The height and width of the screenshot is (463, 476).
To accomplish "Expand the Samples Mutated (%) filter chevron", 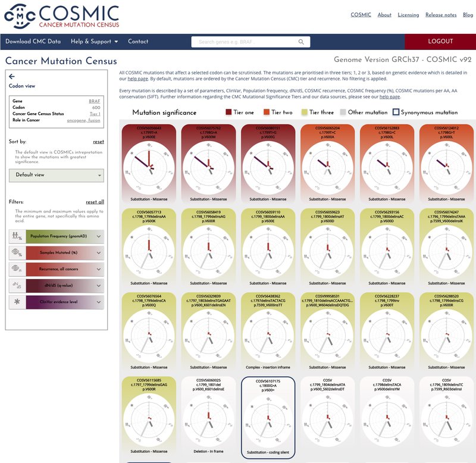I will pos(98,253).
